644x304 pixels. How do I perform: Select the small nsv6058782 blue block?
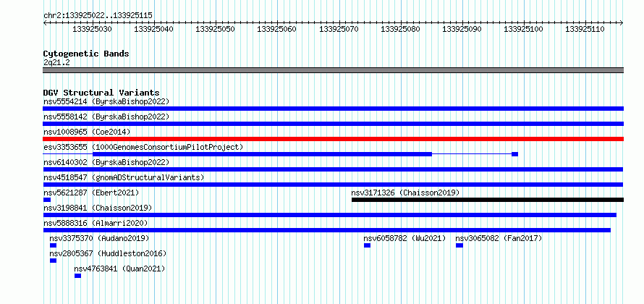click(x=367, y=245)
